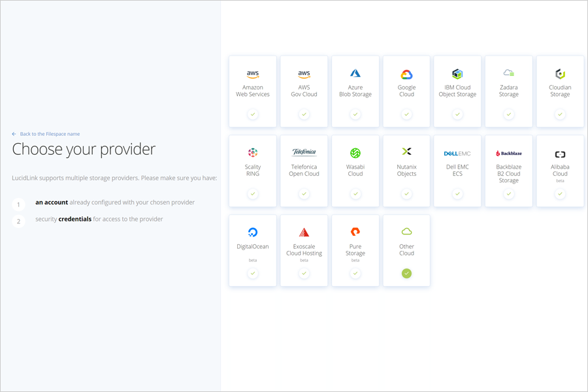Click the 'Alibaba Cloud' label
This screenshot has height=392, width=588.
coord(561,171)
